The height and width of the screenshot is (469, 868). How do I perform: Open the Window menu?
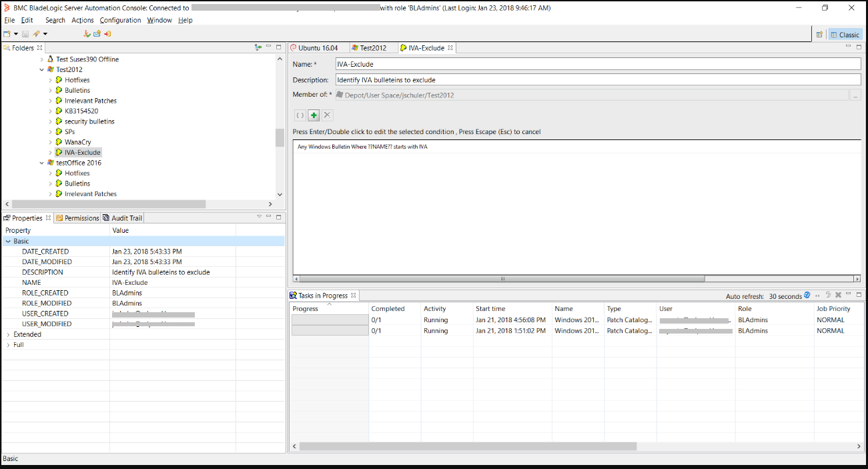pyautogui.click(x=159, y=20)
